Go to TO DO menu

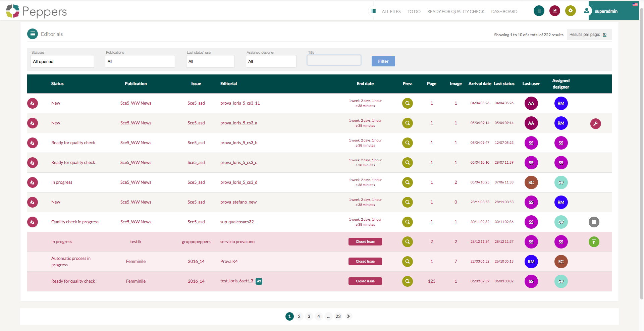pos(414,11)
